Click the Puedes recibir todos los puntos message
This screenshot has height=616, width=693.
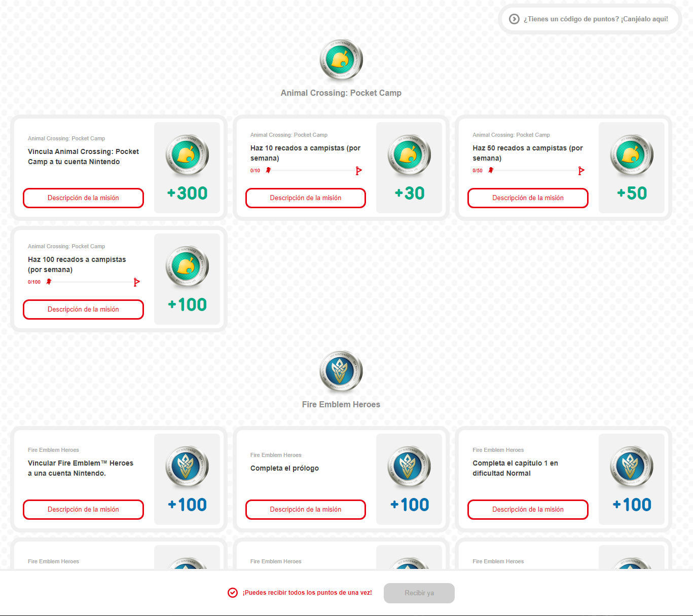point(307,593)
